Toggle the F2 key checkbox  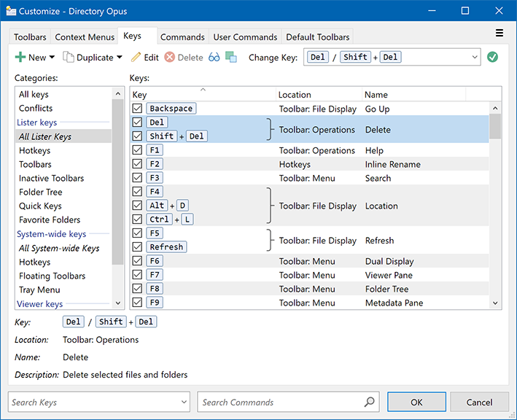(137, 164)
